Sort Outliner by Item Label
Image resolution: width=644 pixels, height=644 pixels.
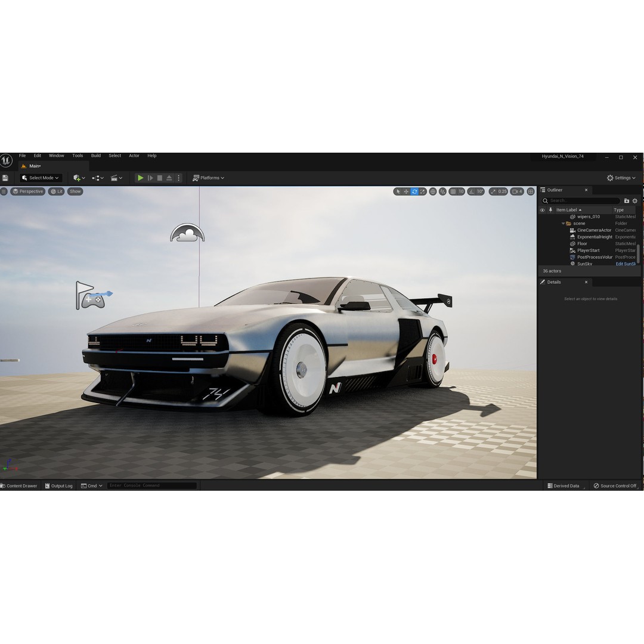point(568,210)
